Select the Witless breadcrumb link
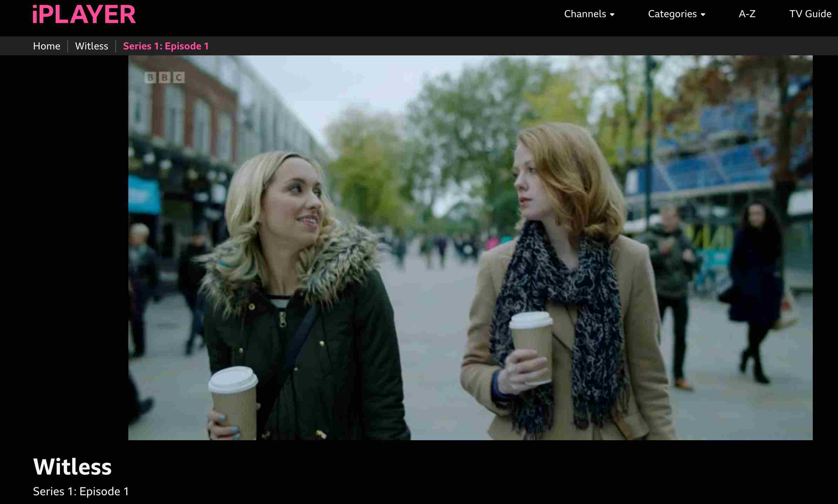Image resolution: width=838 pixels, height=504 pixels. pyautogui.click(x=92, y=46)
